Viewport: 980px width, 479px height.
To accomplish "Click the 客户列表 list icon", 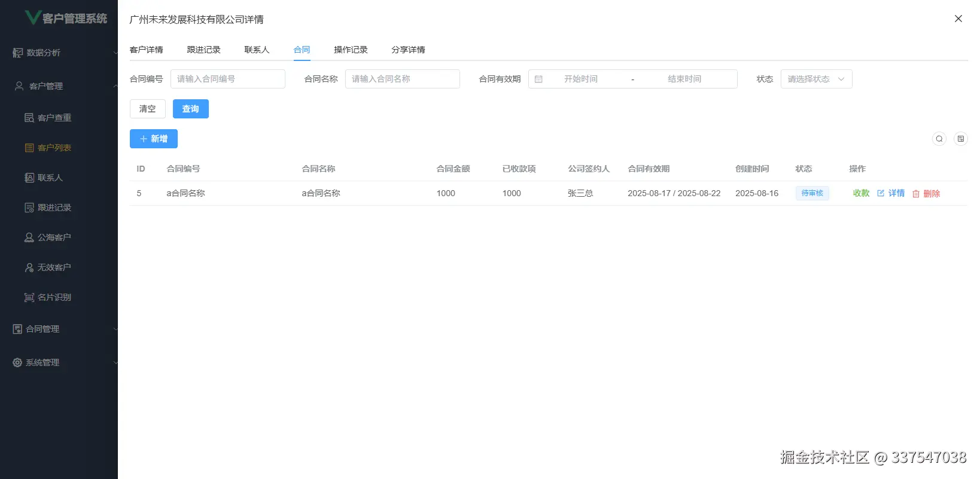I will pos(29,148).
